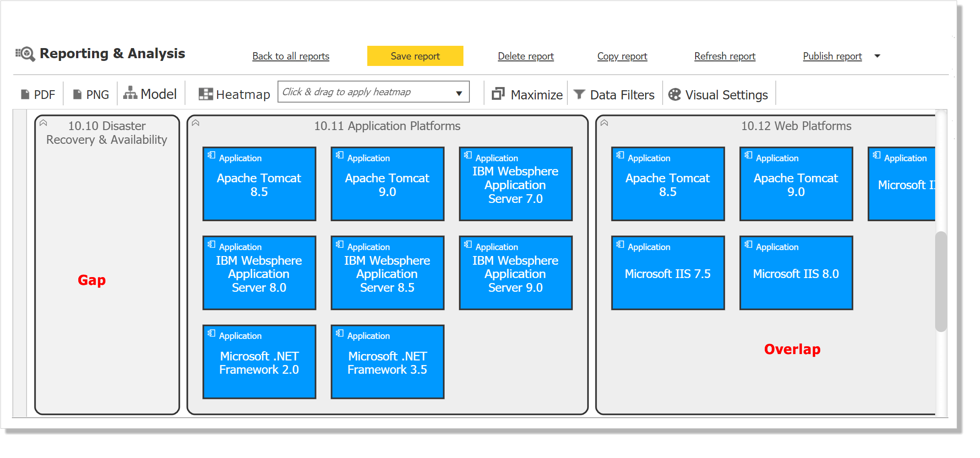The width and height of the screenshot is (980, 458).
Task: Click component icon on Apache Tomcat 8.5 in Application Platforms
Action: [x=212, y=155]
